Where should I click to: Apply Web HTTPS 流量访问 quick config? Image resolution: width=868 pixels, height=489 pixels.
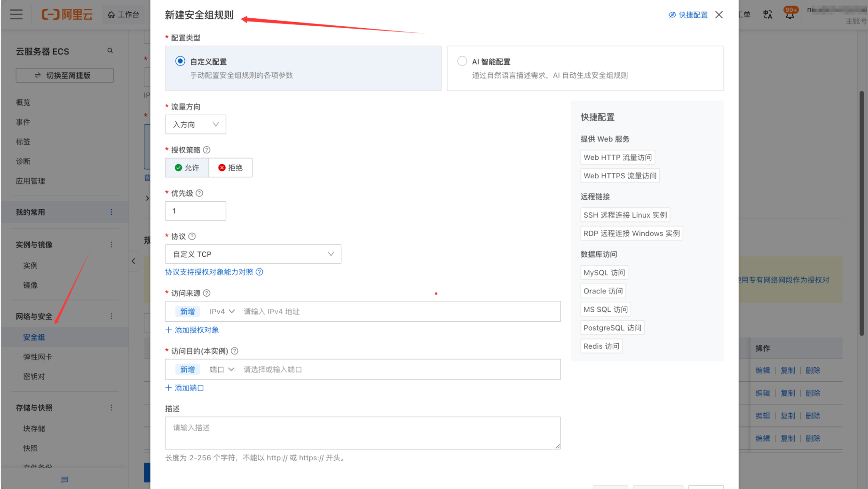[x=620, y=176]
